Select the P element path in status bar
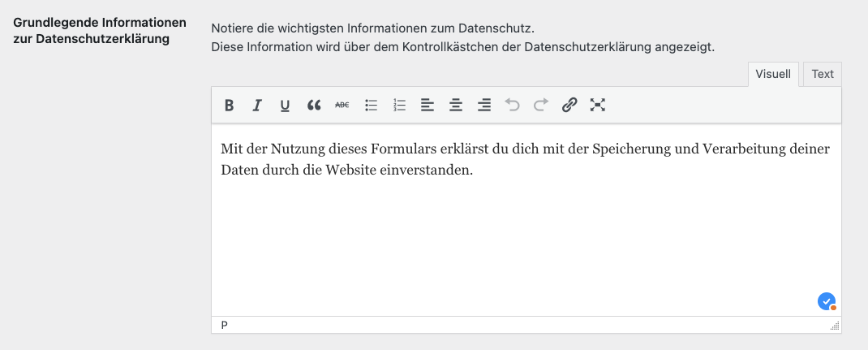The height and width of the screenshot is (350, 868). point(225,325)
